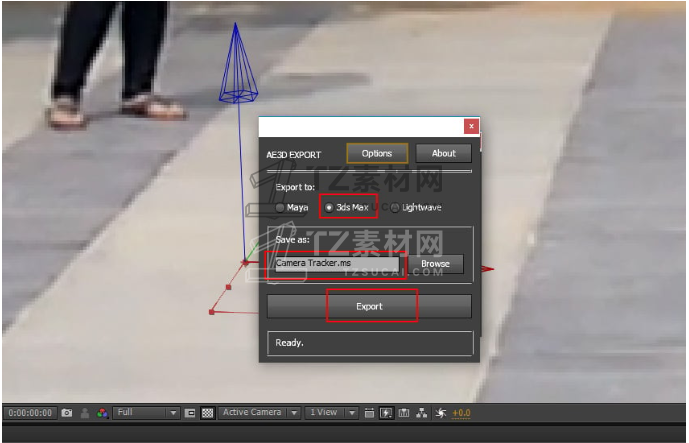Click the blue cone light wireframe
Image resolution: width=689 pixels, height=443 pixels.
click(x=238, y=63)
